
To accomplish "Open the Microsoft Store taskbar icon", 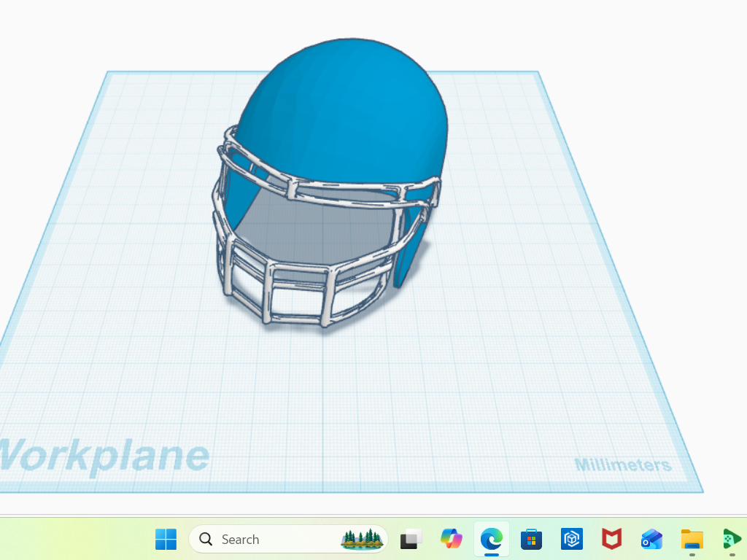I will (531, 539).
